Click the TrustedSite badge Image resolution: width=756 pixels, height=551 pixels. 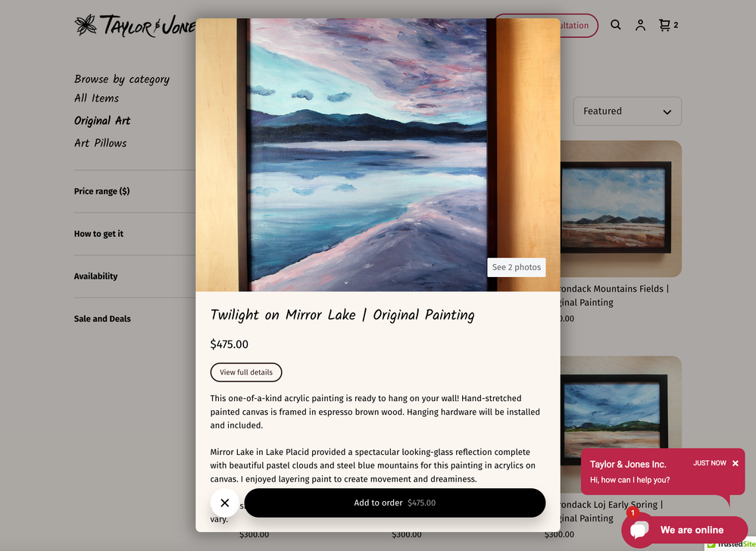(x=730, y=544)
